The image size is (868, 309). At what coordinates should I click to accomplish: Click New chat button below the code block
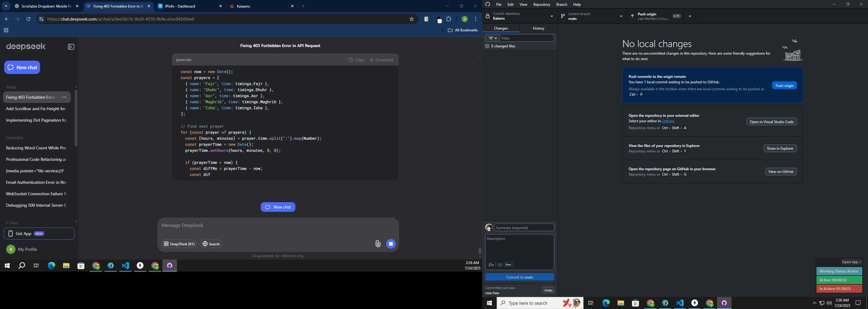click(x=278, y=207)
